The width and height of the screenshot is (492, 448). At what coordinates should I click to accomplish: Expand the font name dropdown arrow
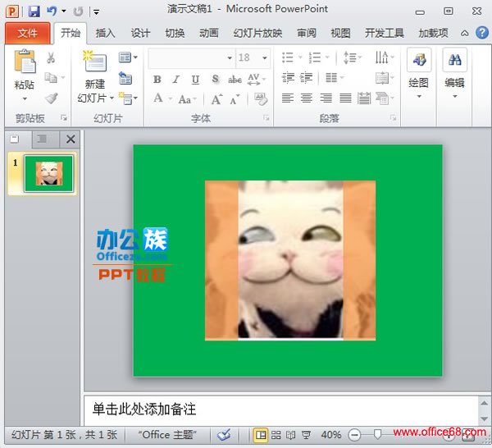[230, 57]
